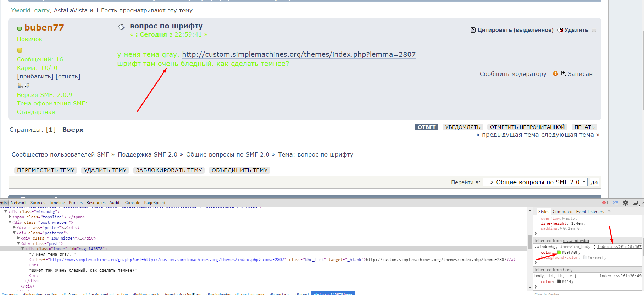Open the Перейти в forum jump dropdown
The image size is (644, 295).
pos(535,182)
